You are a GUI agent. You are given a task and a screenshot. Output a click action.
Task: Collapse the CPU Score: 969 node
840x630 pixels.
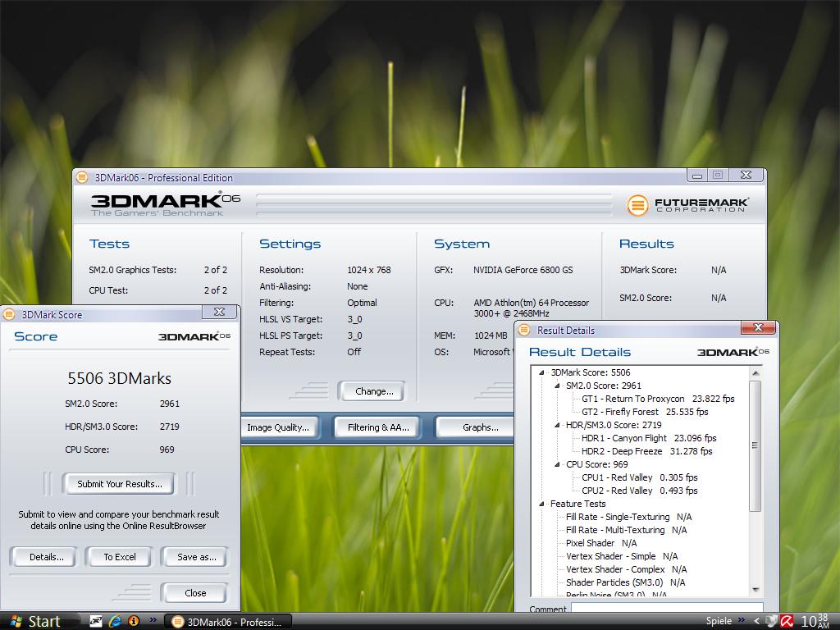click(557, 464)
